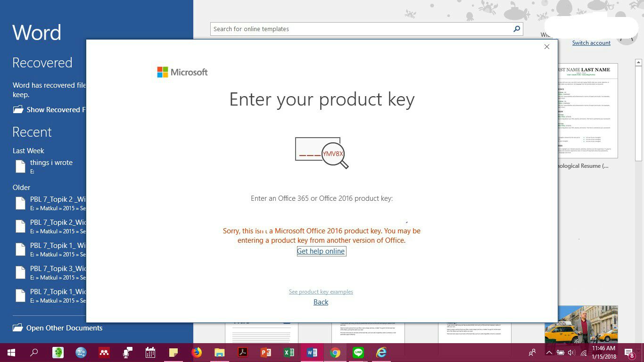
Task: Open LINE messenger from the taskbar
Action: (358, 353)
